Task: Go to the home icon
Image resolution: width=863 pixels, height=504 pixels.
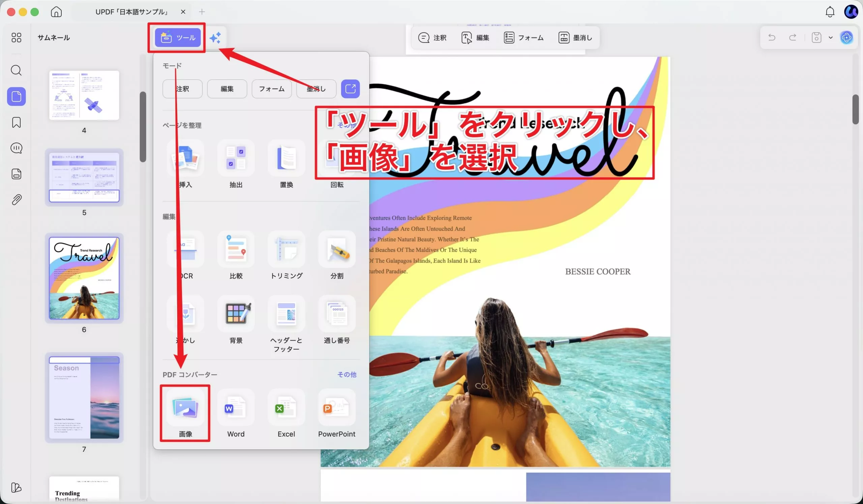Action: coord(56,12)
